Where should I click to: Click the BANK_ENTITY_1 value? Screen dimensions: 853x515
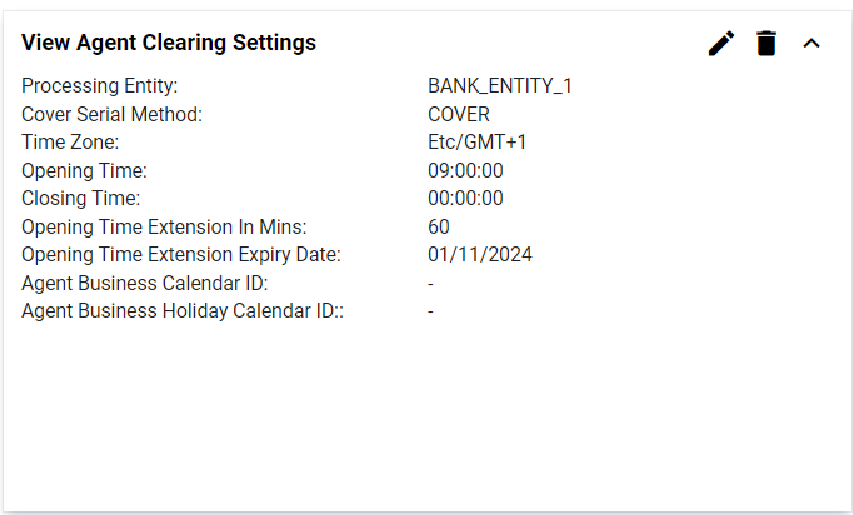pyautogui.click(x=500, y=86)
